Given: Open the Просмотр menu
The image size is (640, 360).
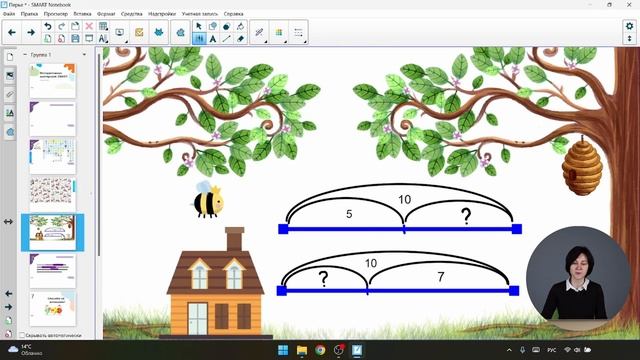Looking at the screenshot, I should click(x=56, y=14).
